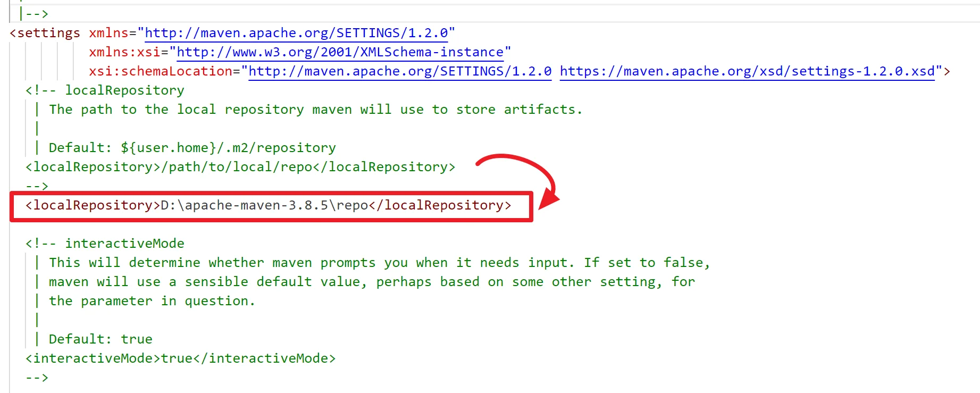Click "the parameter in question." comment line
This screenshot has height=393, width=980.
point(152,301)
